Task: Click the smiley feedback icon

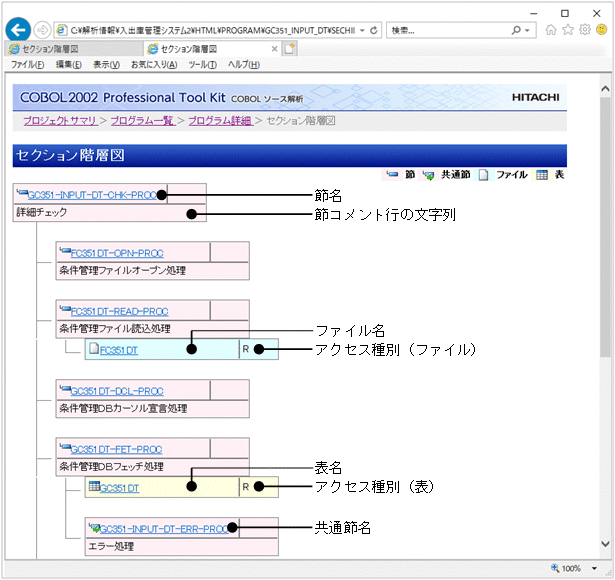Action: point(602,30)
